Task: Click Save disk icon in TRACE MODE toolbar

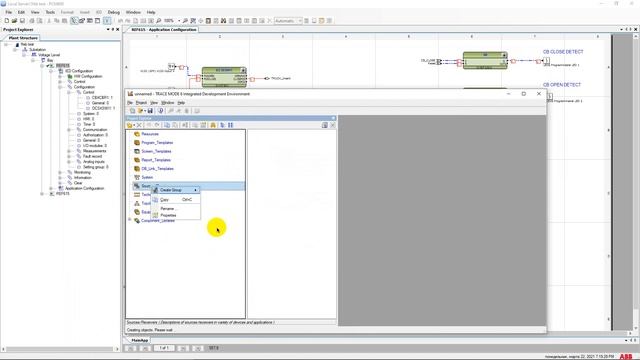Action: (150, 111)
